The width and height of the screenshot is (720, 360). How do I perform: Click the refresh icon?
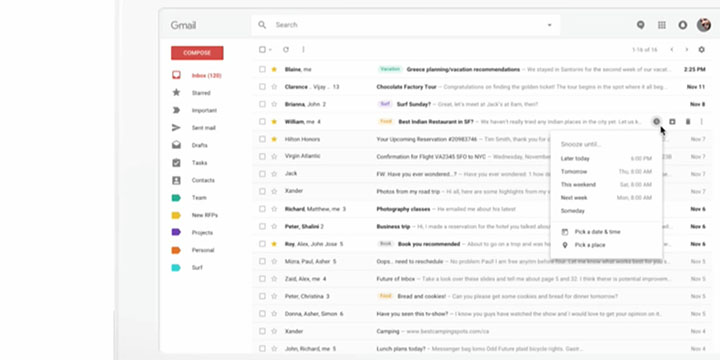pos(286,50)
